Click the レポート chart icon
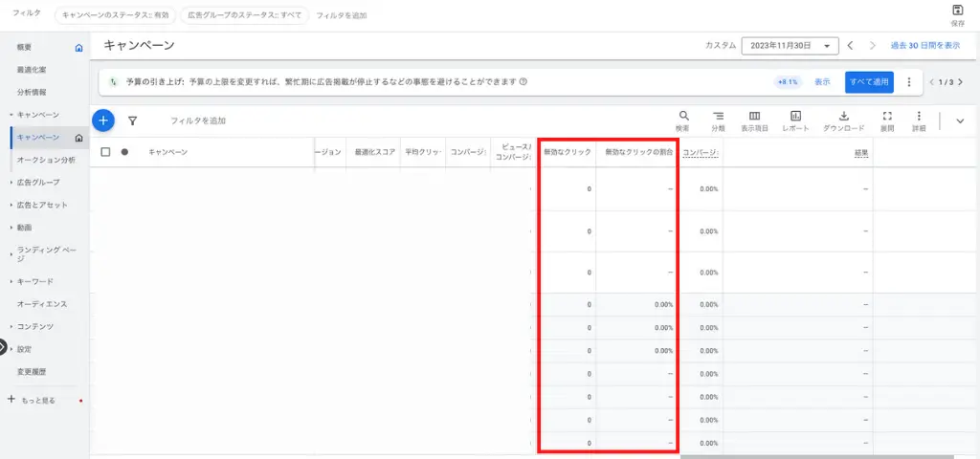980x459 pixels. pos(795,116)
